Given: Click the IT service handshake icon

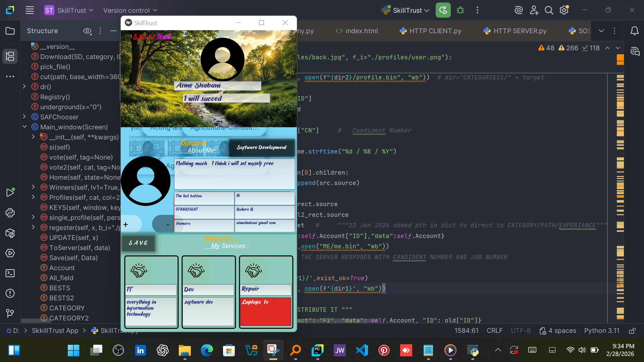Looking at the screenshot, I should 139,270.
